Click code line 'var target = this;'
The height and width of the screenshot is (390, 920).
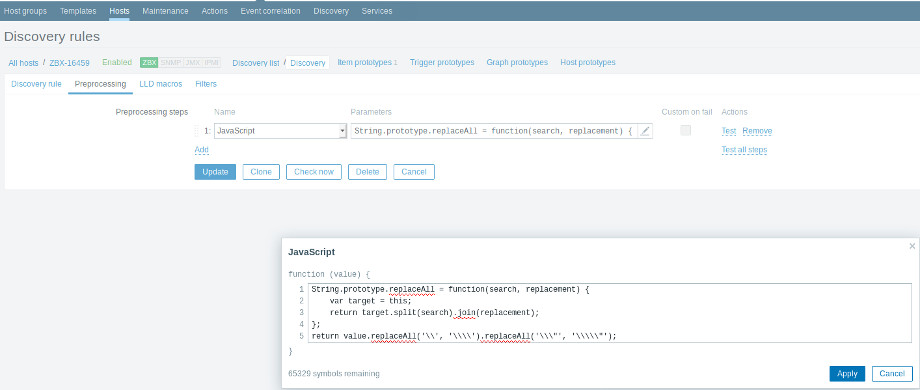371,301
